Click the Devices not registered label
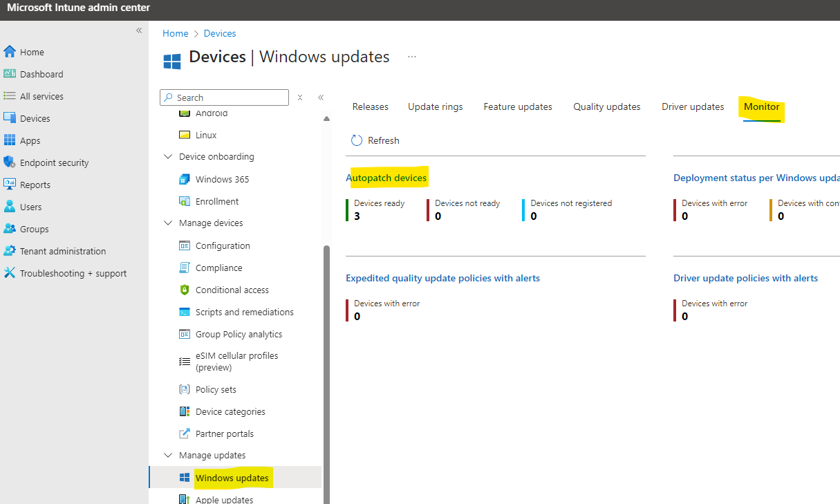This screenshot has height=504, width=840. click(x=571, y=203)
